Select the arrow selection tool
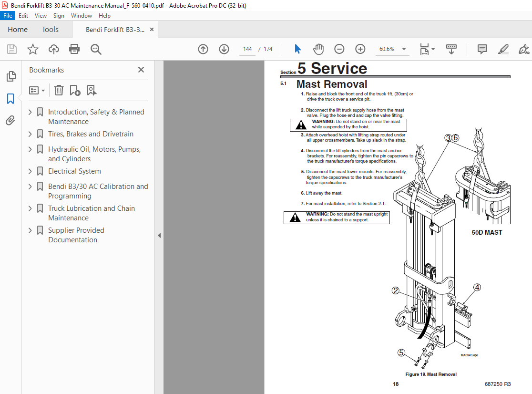 click(x=297, y=49)
